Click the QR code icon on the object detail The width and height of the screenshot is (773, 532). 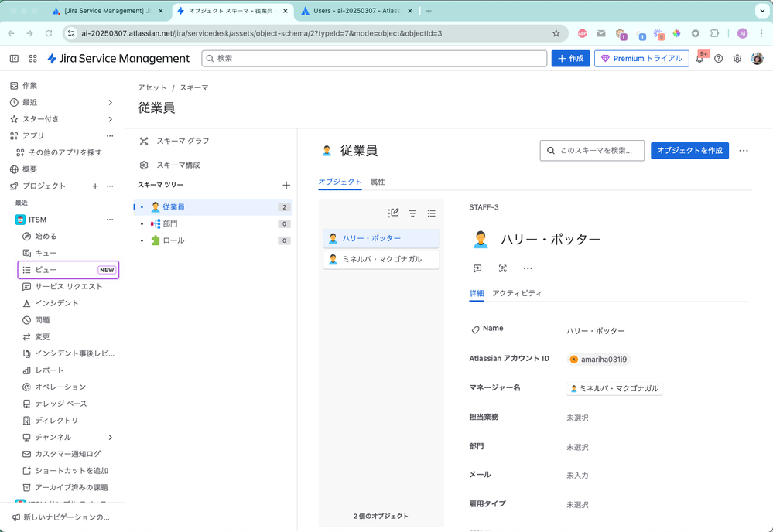tap(501, 268)
